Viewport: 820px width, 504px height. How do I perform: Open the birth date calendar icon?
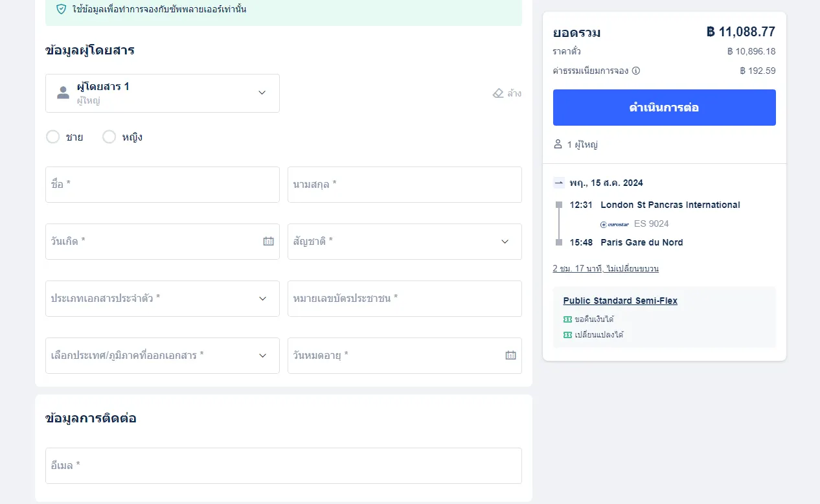(268, 241)
